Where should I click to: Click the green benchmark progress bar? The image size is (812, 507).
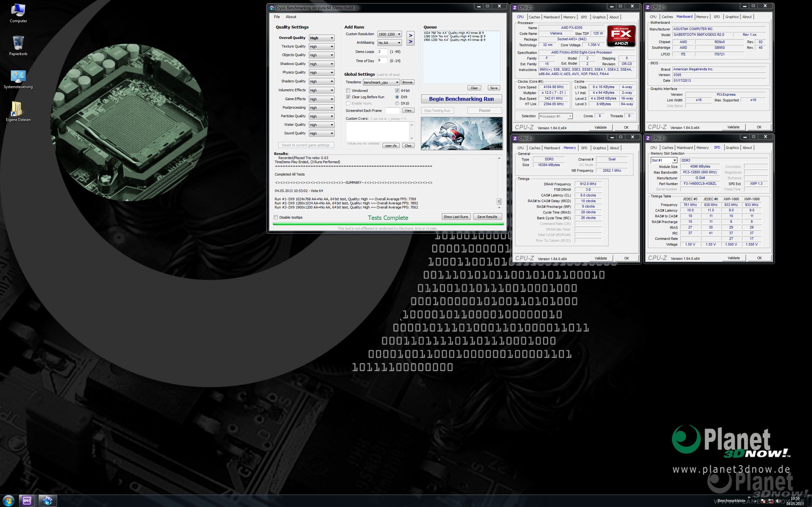tap(388, 224)
